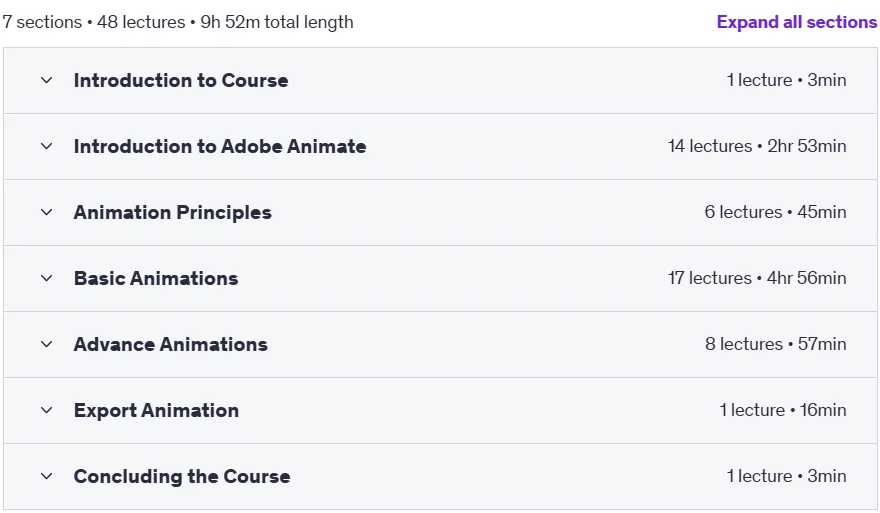Image resolution: width=880 pixels, height=513 pixels.
Task: Click the Expand all sections link
Action: 796,22
